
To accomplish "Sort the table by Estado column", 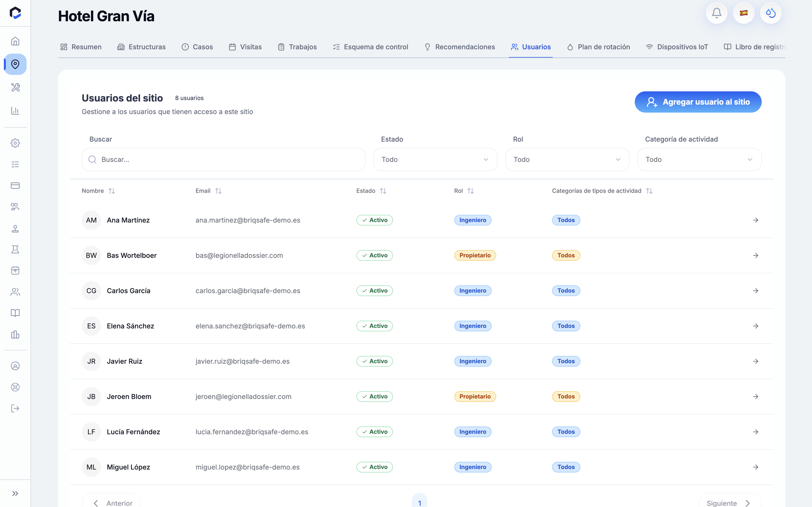I will click(x=371, y=191).
